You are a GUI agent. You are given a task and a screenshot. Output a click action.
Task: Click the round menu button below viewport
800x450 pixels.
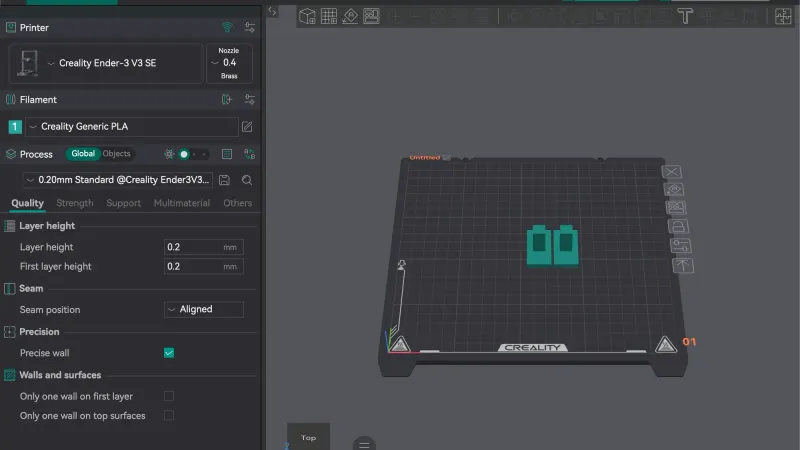364,444
